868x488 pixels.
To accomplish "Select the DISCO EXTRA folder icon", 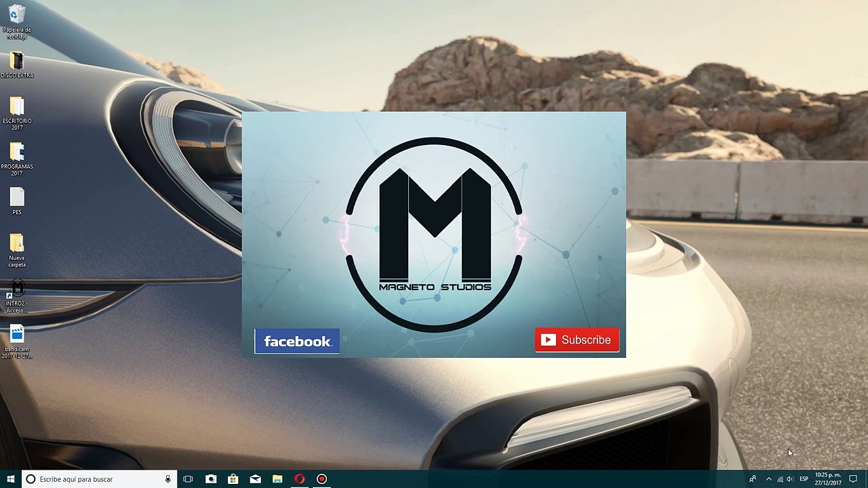I will click(17, 65).
